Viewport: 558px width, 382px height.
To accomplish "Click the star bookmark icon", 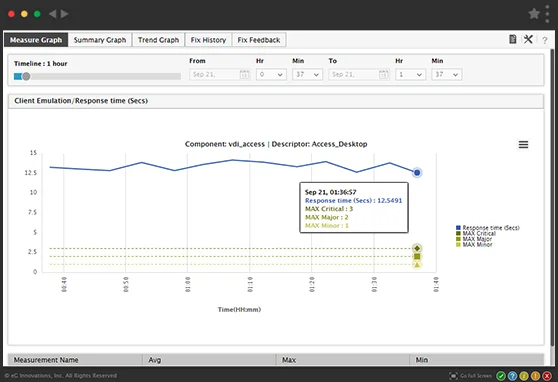I will tap(534, 14).
